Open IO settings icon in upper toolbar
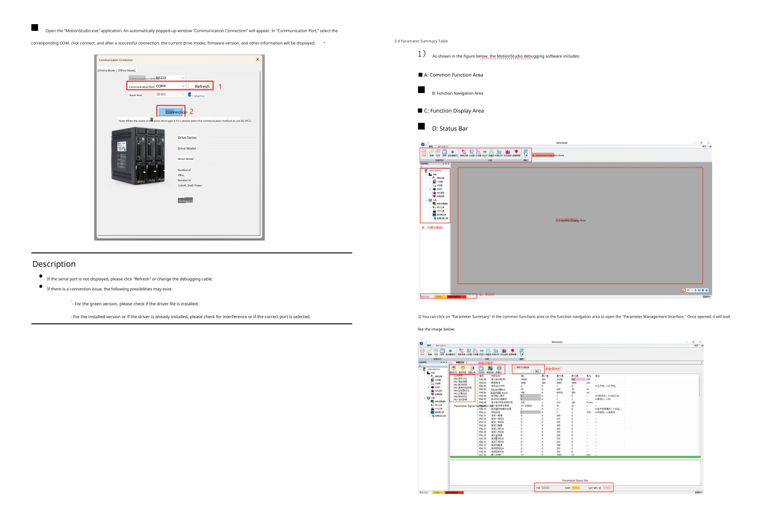The width and height of the screenshot is (761, 532). [472, 152]
